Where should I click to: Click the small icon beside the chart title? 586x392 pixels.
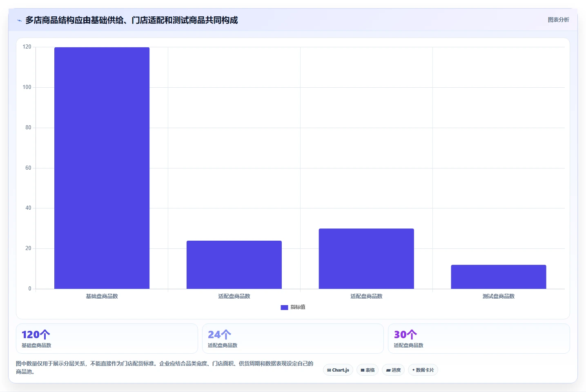(19, 20)
